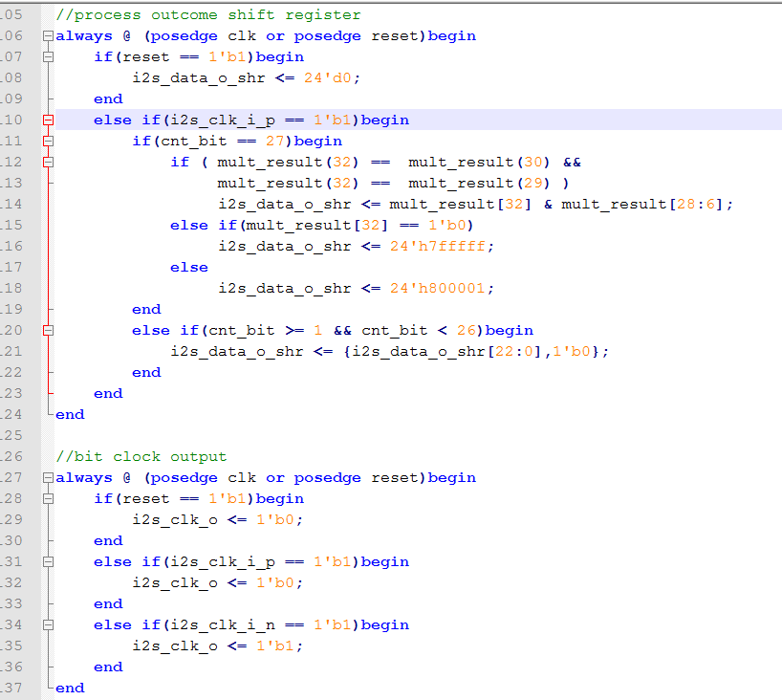The image size is (782, 700).
Task: Collapse the always block at line 106
Action: 48,36
